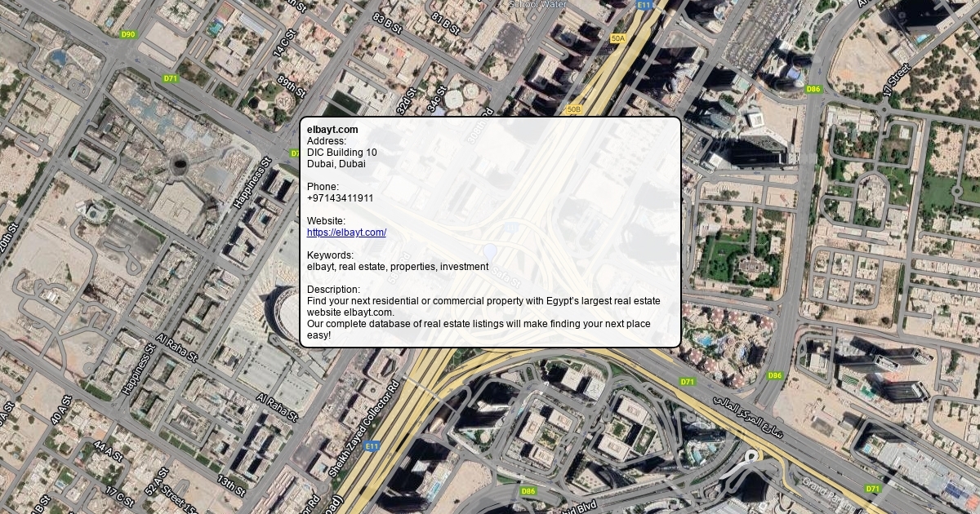980x514 pixels.
Task: Click the bold elbayt.com popup title
Action: [332, 130]
